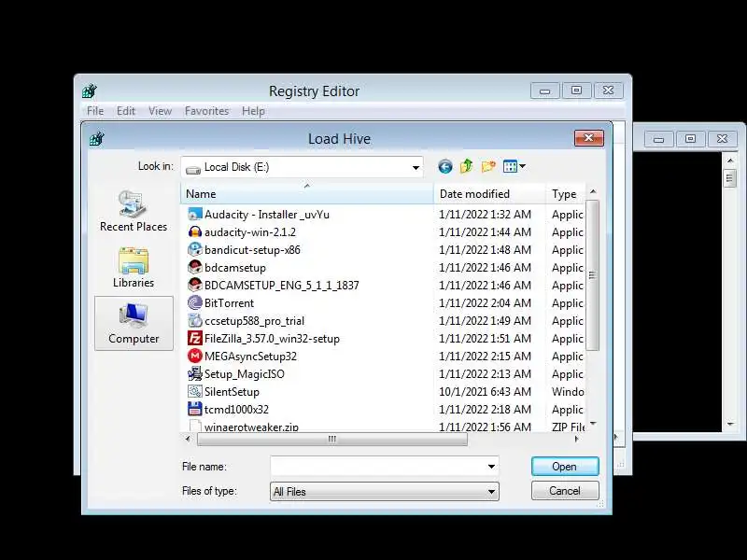Open the Help menu in Registry Editor
The height and width of the screenshot is (560, 747).
pos(253,111)
